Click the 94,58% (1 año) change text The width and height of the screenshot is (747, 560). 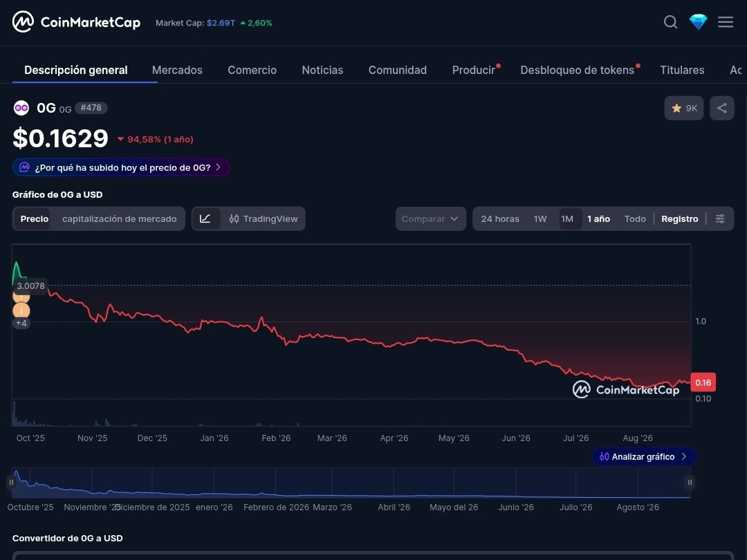(160, 140)
